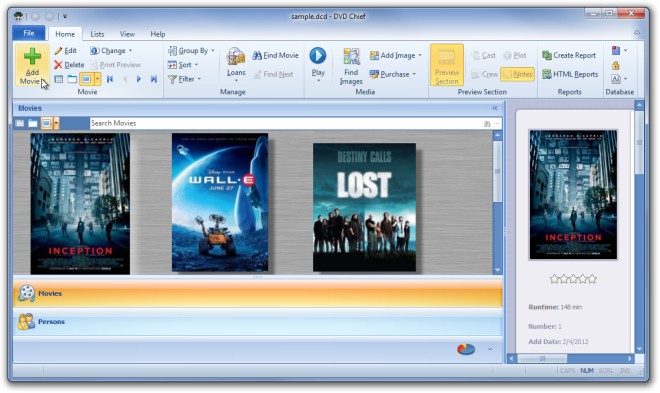Open the Loans manager icon
This screenshot has height=393, width=660.
(236, 57)
